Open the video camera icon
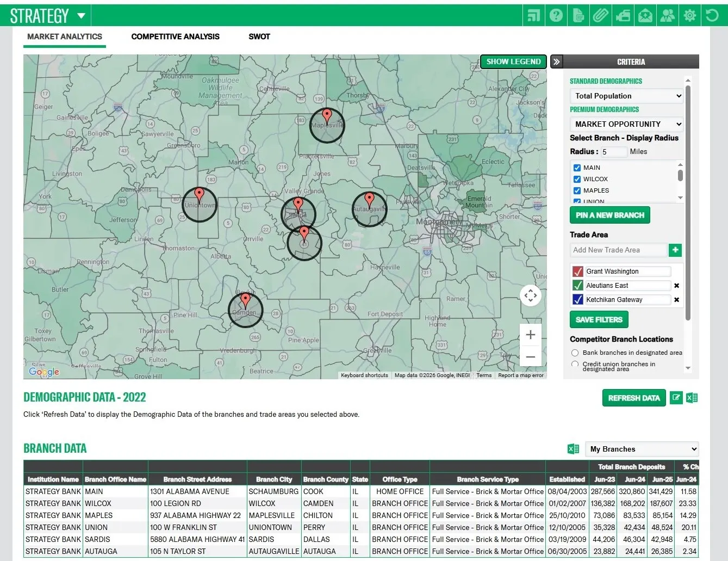 pyautogui.click(x=623, y=15)
